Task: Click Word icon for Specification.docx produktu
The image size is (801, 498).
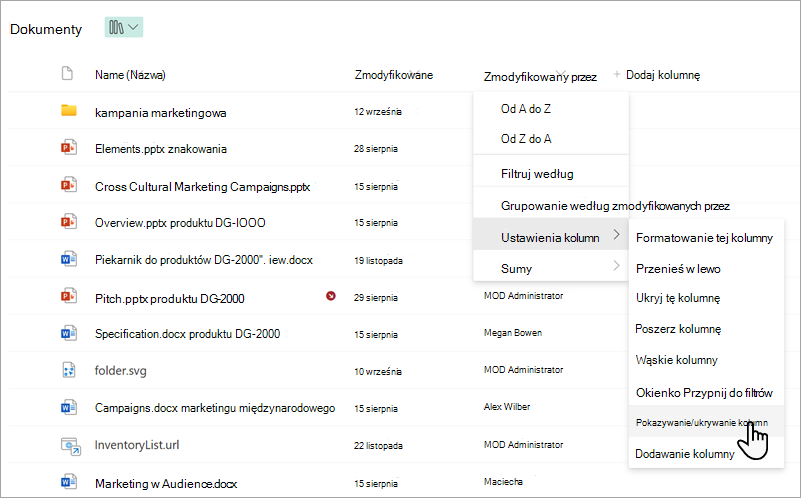Action: [x=69, y=333]
